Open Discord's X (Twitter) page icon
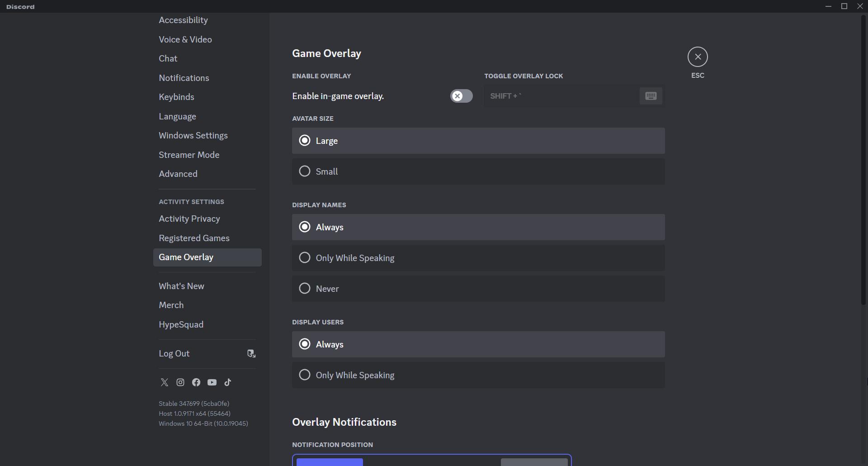 164,382
